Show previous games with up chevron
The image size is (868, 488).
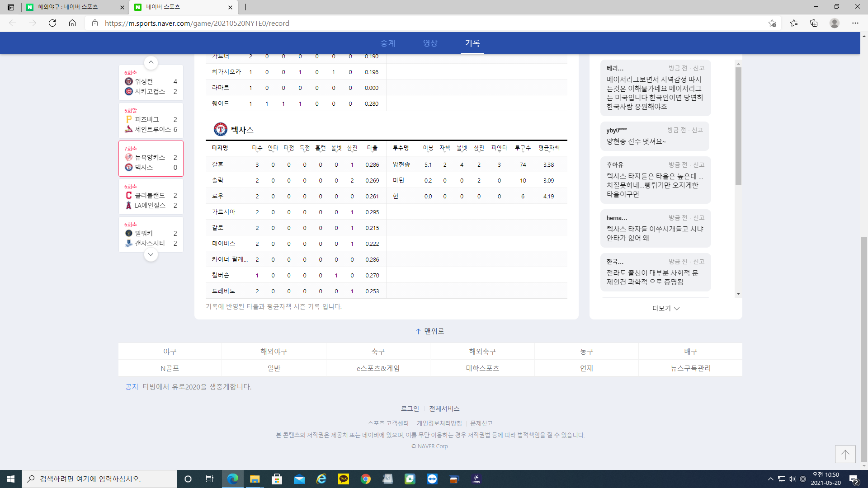point(151,62)
